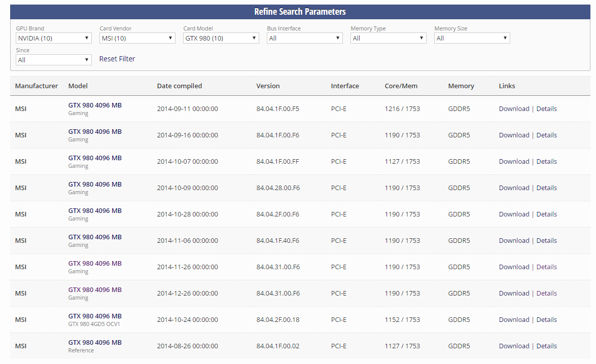This screenshot has height=364, width=596.
Task: Open GTX 980 4096 MB model dated 2014-10-28
Action: tap(95, 210)
